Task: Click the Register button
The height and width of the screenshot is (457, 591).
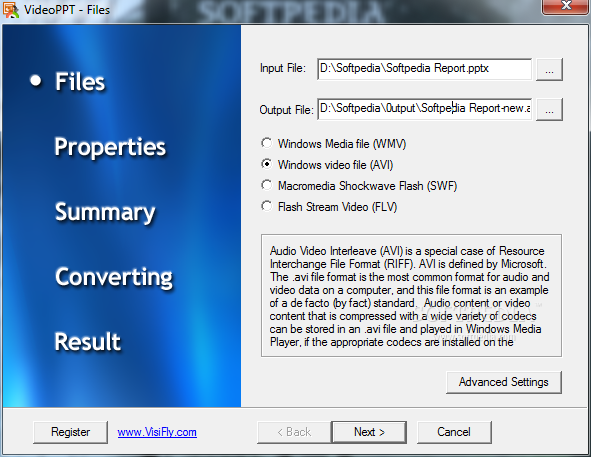Action: [70, 432]
